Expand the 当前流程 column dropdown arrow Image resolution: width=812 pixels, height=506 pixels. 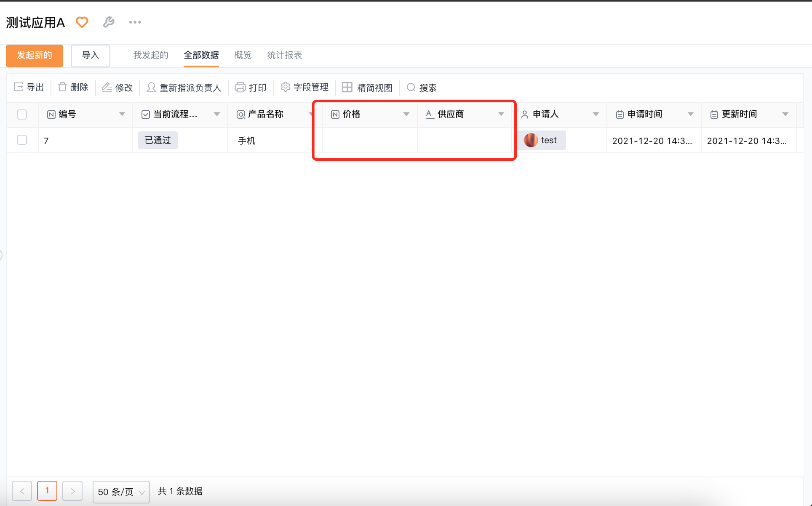tap(217, 114)
